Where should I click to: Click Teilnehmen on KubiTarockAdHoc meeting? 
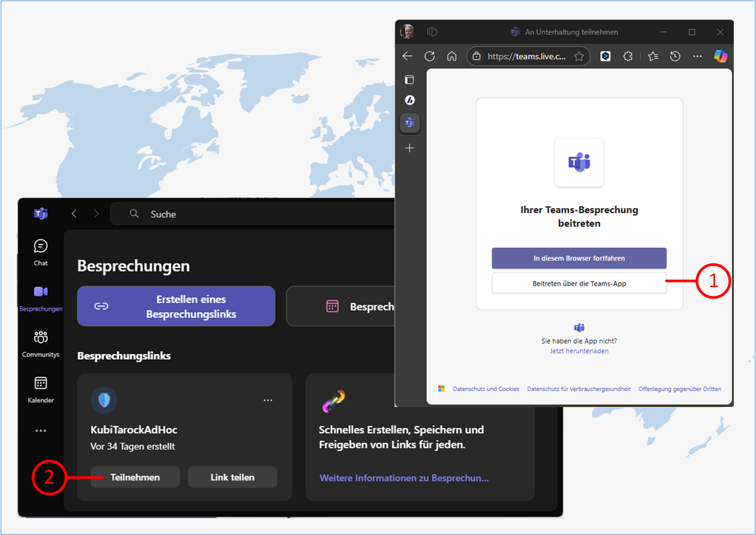(135, 477)
